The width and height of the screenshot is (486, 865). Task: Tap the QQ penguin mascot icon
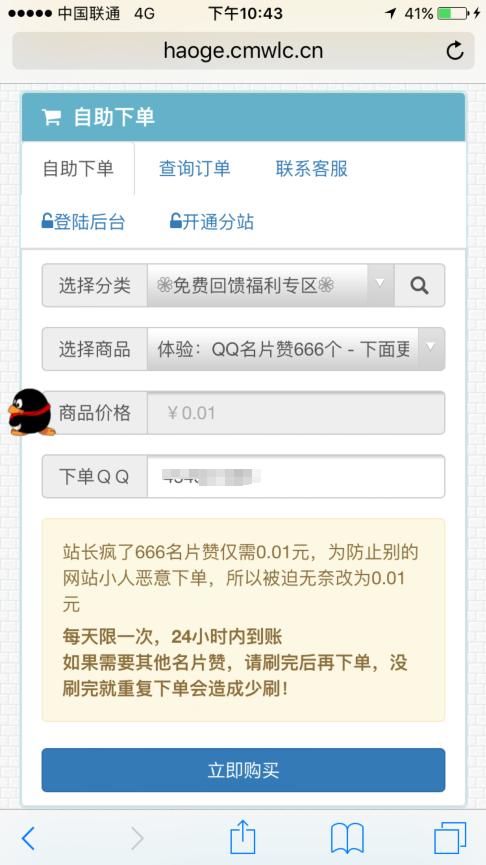pyautogui.click(x=31, y=413)
